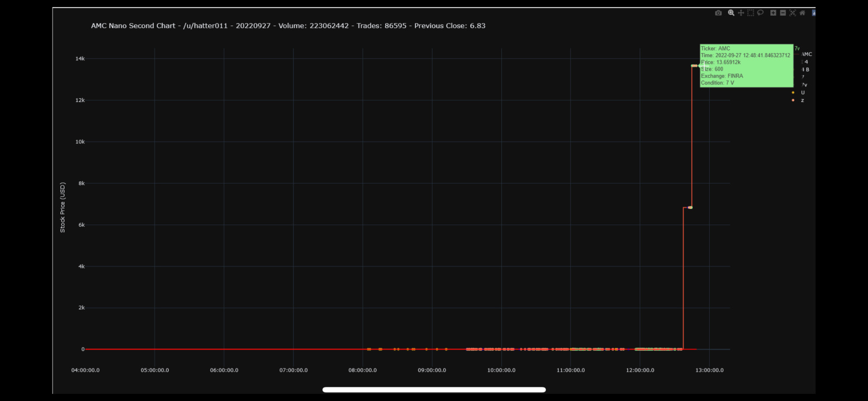Click the chart title 'AMC Nano Second Chart'

pos(133,26)
